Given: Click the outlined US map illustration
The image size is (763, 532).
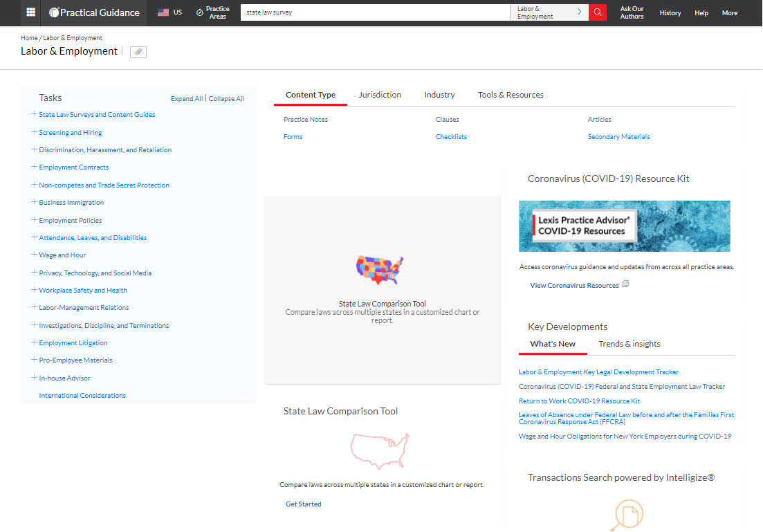Looking at the screenshot, I should (380, 451).
